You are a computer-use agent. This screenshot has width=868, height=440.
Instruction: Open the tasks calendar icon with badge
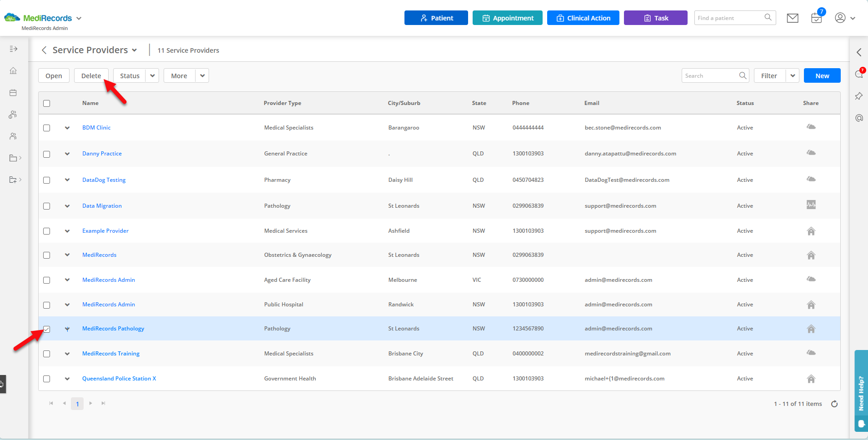817,18
